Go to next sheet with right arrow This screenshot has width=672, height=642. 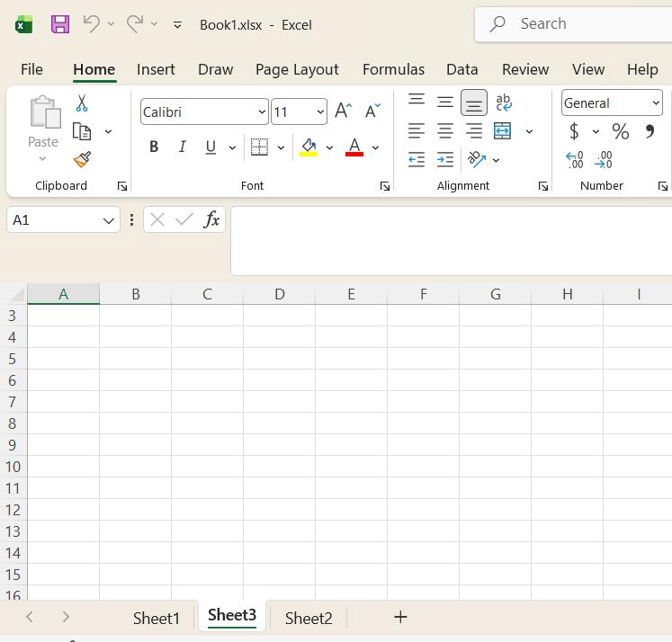pos(66,617)
